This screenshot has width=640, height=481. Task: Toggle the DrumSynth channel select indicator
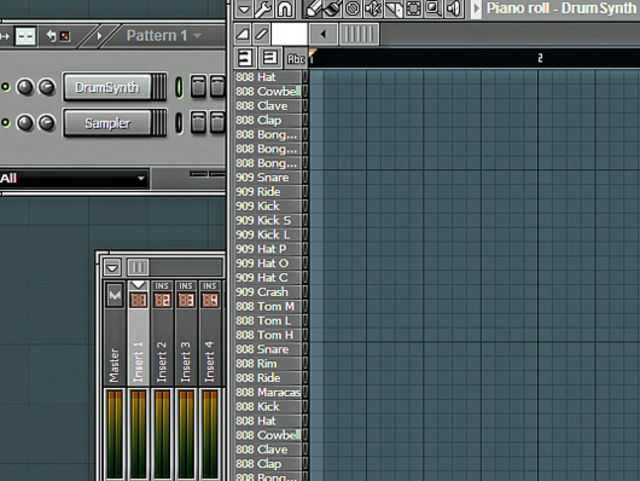tap(179, 87)
